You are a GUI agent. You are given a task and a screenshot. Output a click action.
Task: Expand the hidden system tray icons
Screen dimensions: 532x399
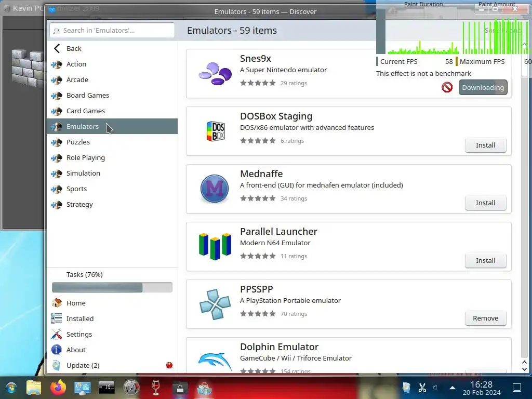point(453,388)
